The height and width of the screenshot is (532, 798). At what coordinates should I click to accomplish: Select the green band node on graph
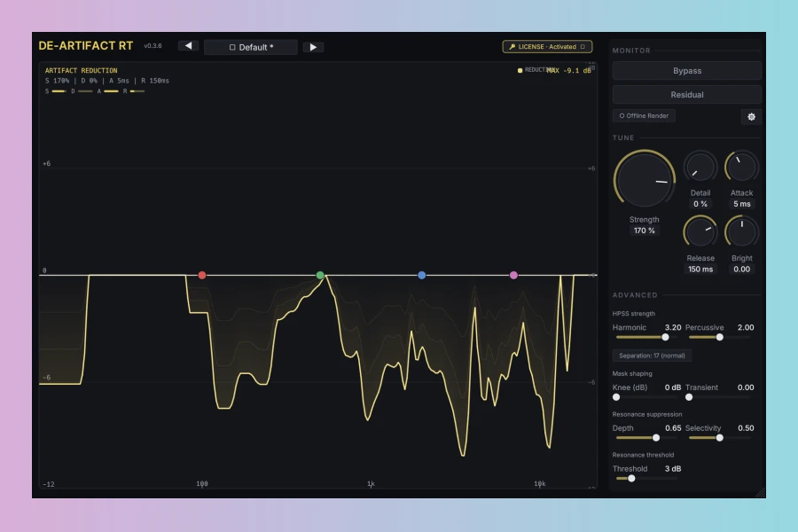coord(320,275)
